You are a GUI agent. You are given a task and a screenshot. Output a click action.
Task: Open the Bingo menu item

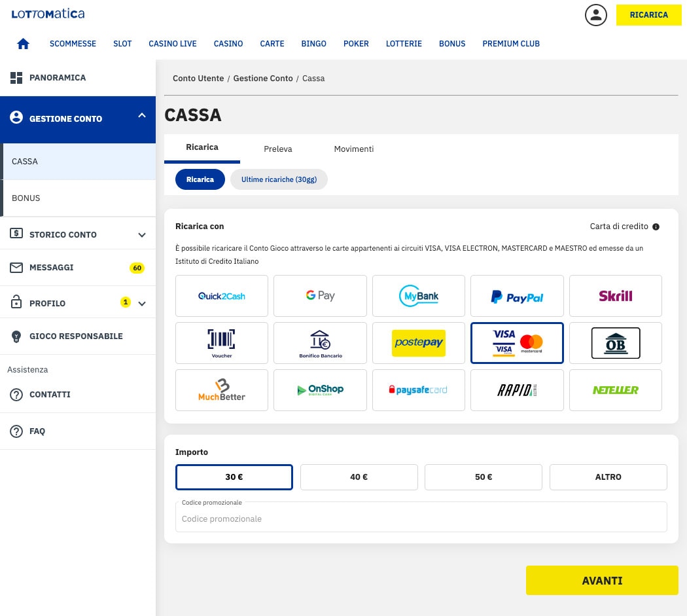point(313,44)
